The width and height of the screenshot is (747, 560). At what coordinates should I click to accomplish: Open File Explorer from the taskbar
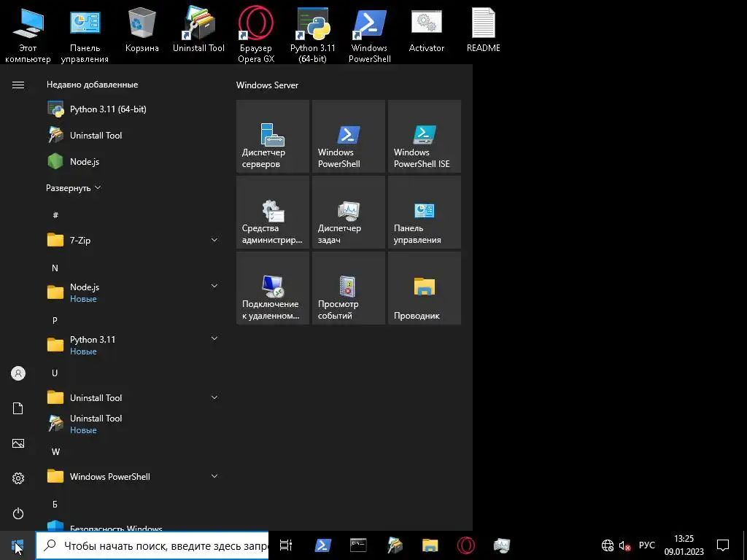(x=430, y=545)
